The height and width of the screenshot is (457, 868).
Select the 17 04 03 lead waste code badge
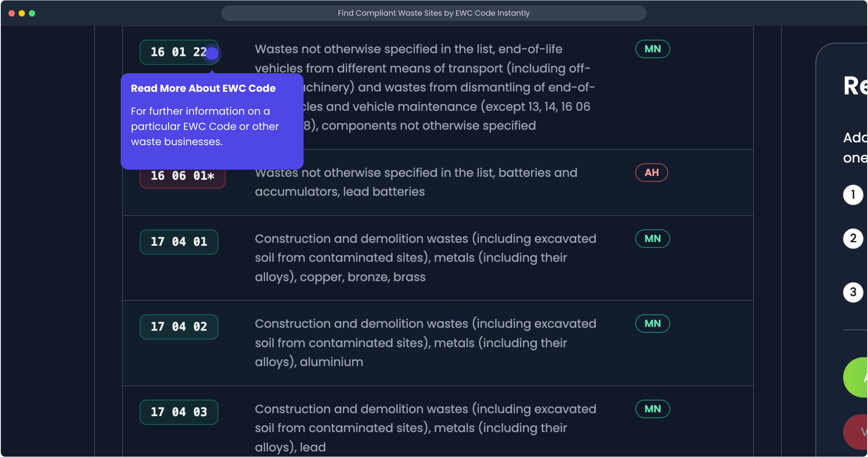point(178,412)
